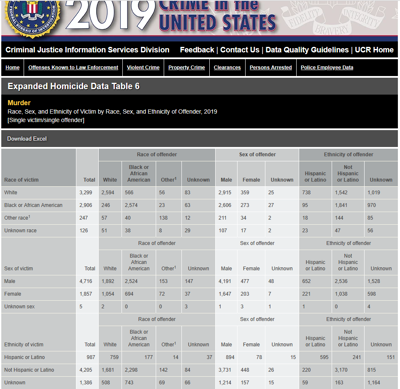Click Black or African American total 2,906

86,205
